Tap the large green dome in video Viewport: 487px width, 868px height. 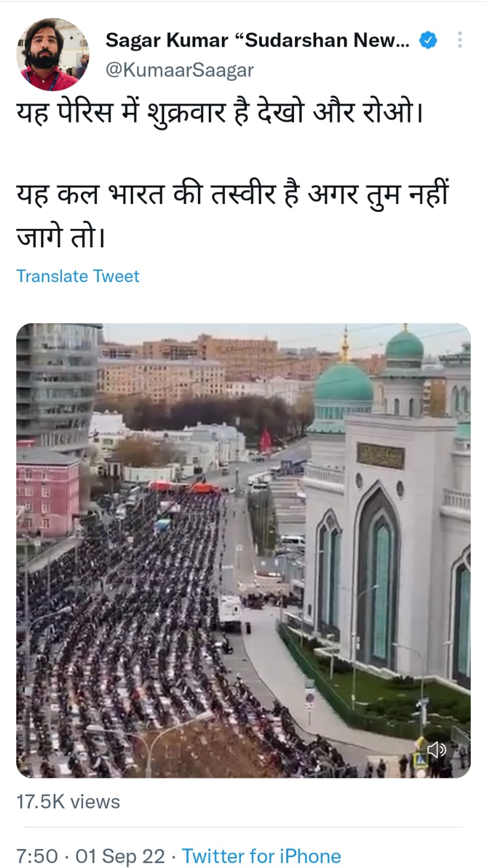click(x=344, y=385)
